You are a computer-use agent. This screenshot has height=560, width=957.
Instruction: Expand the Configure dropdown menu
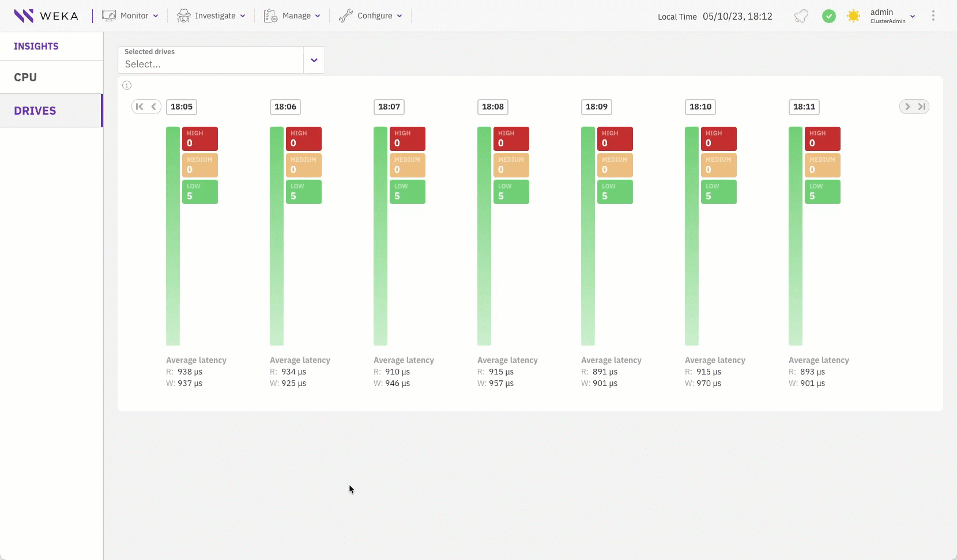[x=370, y=16]
